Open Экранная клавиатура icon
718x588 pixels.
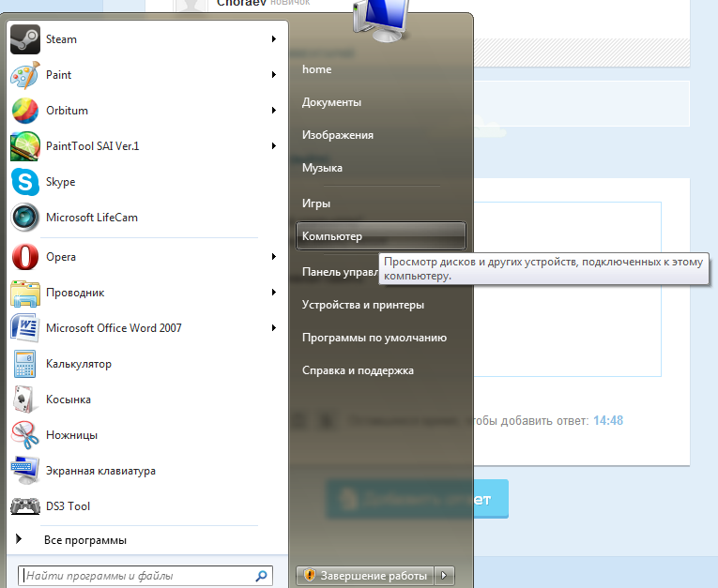25,471
